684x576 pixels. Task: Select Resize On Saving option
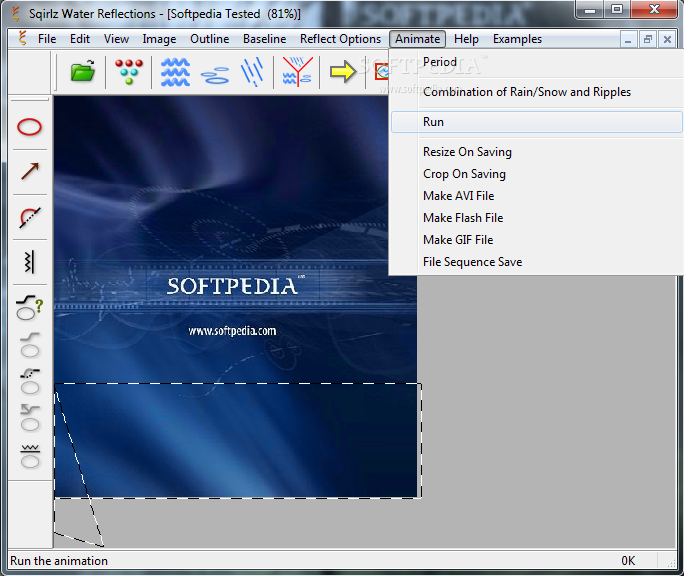pos(537,152)
